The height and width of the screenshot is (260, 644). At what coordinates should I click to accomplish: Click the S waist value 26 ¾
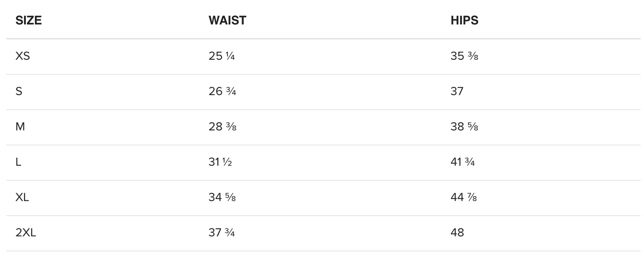[x=222, y=91]
